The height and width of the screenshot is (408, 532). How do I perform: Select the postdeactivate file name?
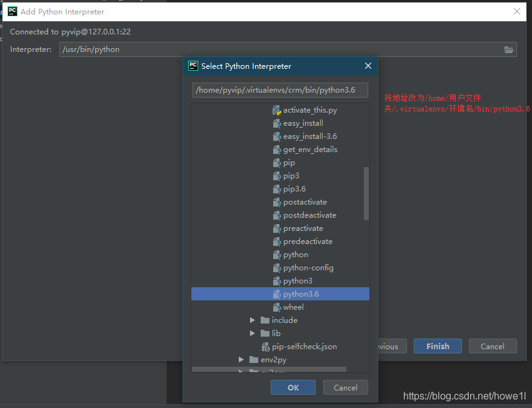coord(309,215)
